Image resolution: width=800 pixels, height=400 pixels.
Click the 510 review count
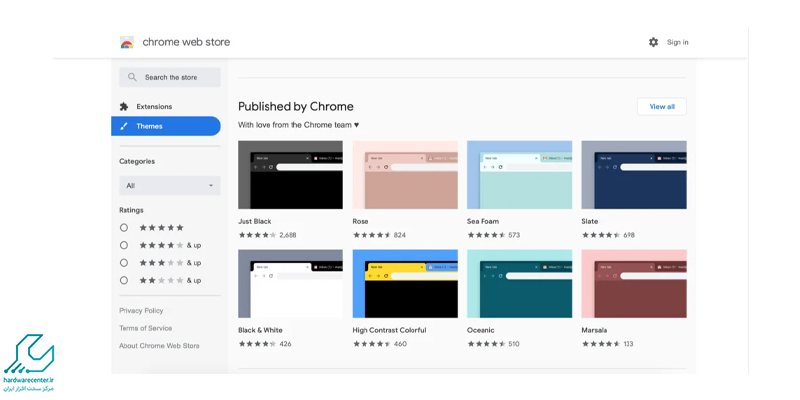pyautogui.click(x=514, y=344)
